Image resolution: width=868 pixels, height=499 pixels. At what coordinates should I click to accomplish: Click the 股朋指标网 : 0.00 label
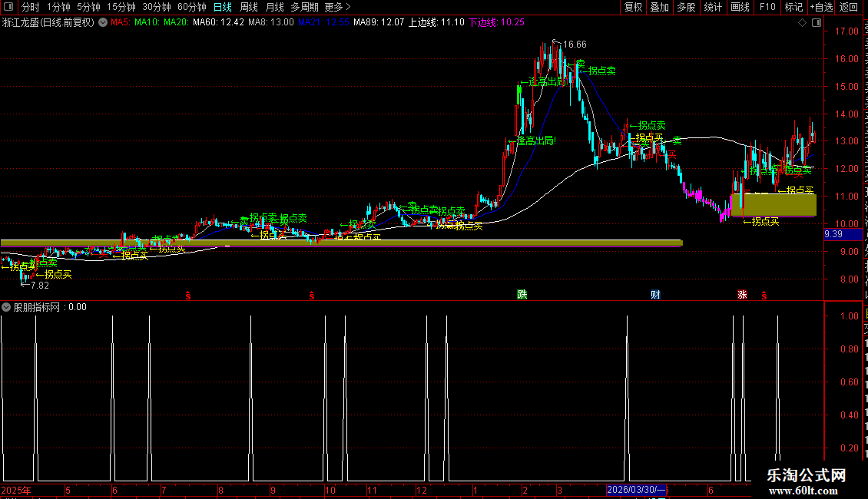point(50,307)
